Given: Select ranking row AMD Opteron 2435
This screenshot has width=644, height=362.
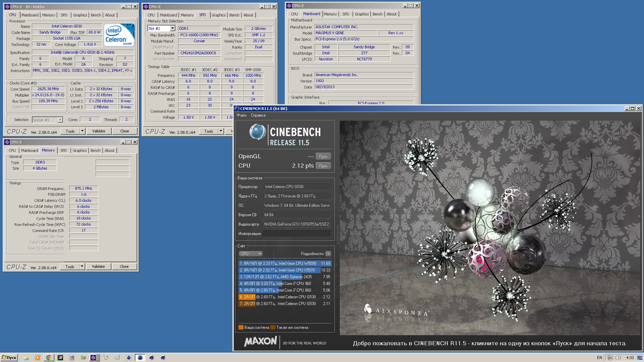Looking at the screenshot, I should tap(285, 277).
